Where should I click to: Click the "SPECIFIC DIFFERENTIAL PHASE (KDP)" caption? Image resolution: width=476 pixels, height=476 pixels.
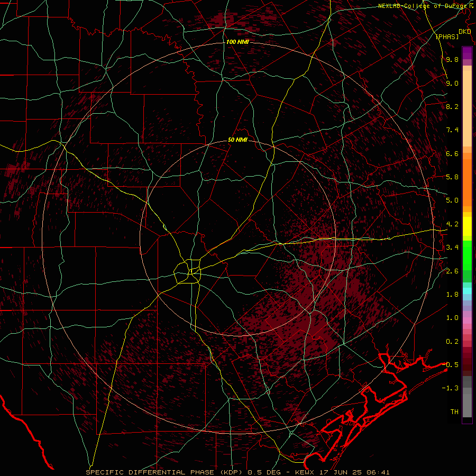[x=164, y=472]
